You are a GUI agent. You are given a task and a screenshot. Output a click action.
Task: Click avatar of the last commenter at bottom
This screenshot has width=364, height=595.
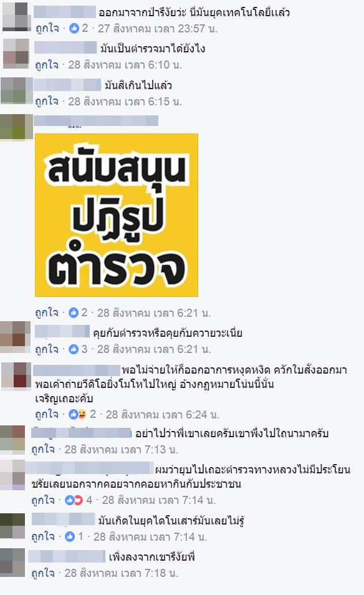pos(12,563)
